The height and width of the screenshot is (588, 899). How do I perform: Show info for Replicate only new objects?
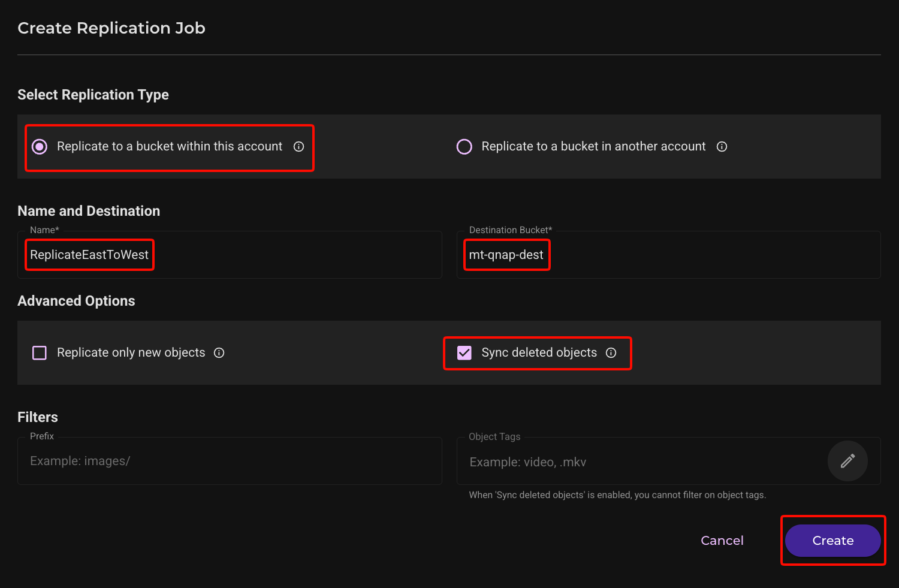219,353
